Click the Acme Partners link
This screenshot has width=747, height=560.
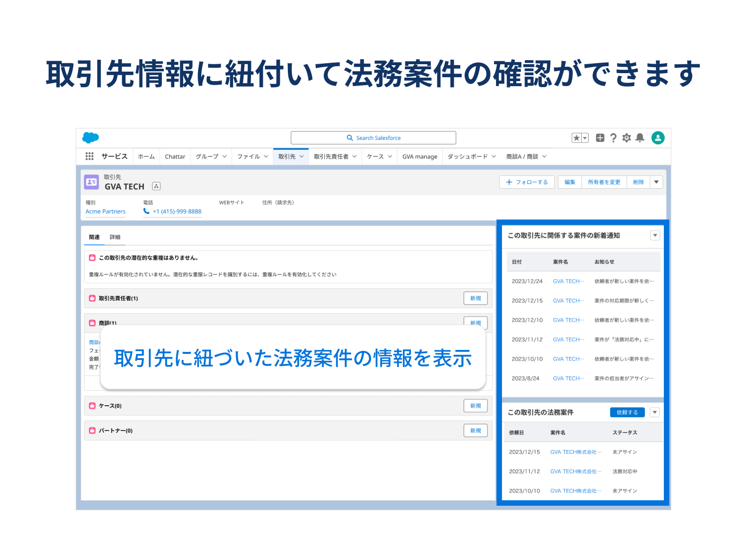(x=106, y=212)
